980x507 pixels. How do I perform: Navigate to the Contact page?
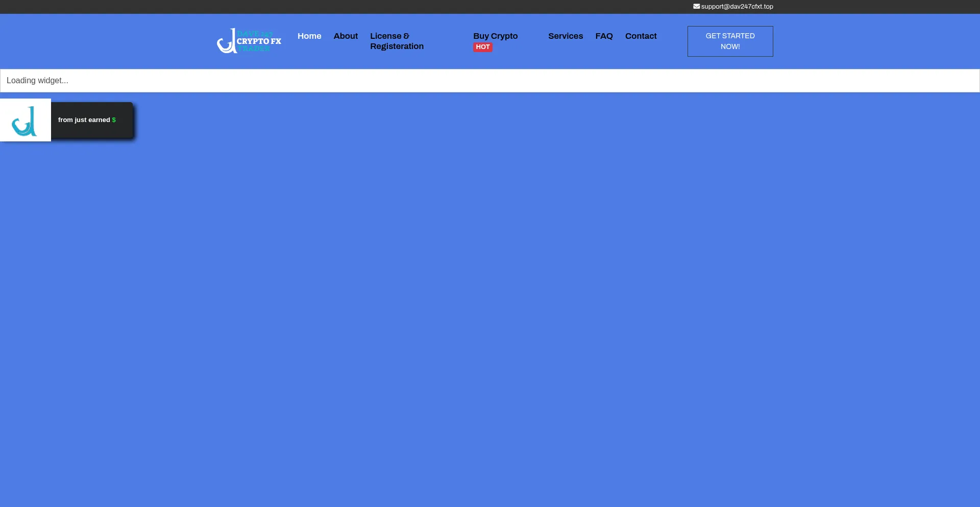pos(641,36)
